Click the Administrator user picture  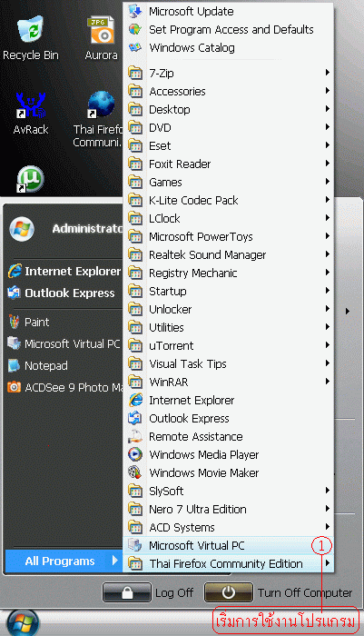[22, 229]
